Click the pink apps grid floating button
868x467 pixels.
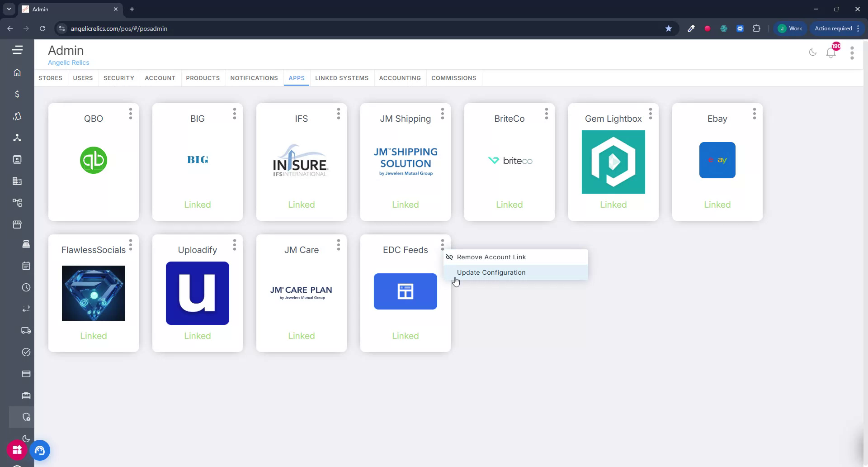[17, 450]
